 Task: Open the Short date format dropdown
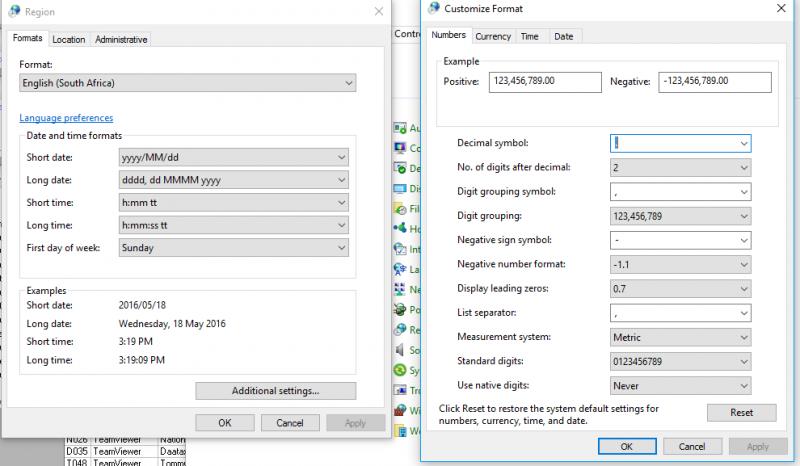tap(233, 157)
